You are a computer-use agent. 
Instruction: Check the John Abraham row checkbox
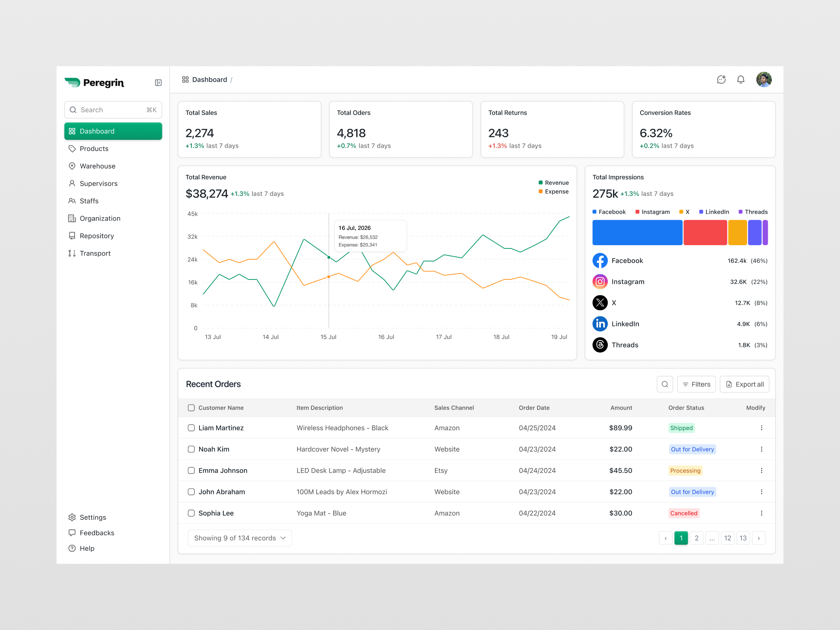(191, 492)
